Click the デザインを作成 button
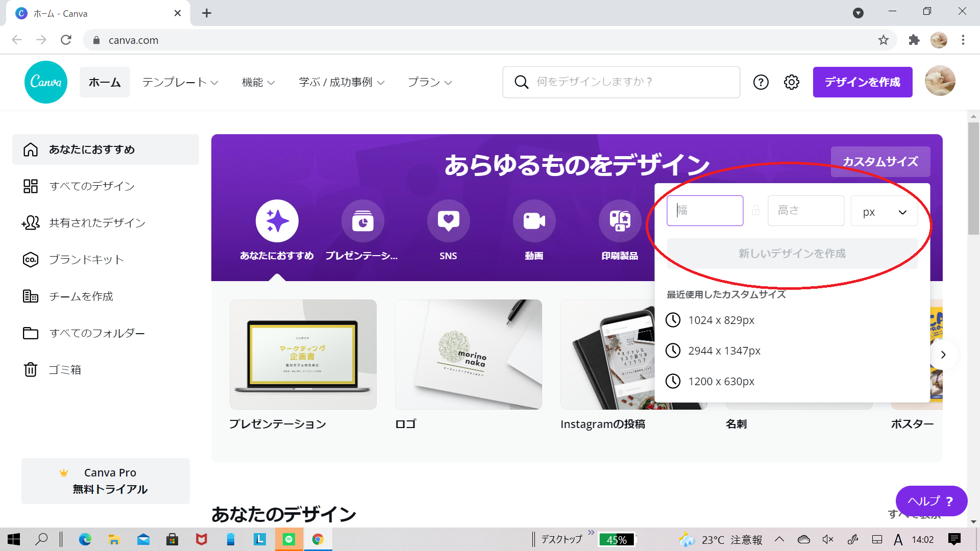 pyautogui.click(x=863, y=82)
